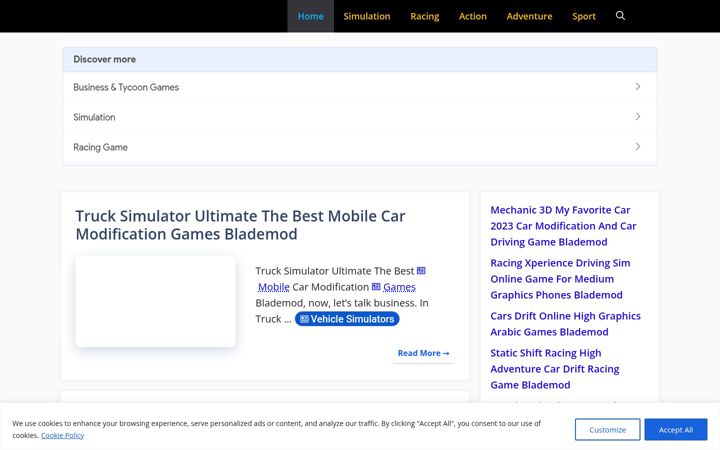
Task: Open the Action menu item
Action: point(472,16)
